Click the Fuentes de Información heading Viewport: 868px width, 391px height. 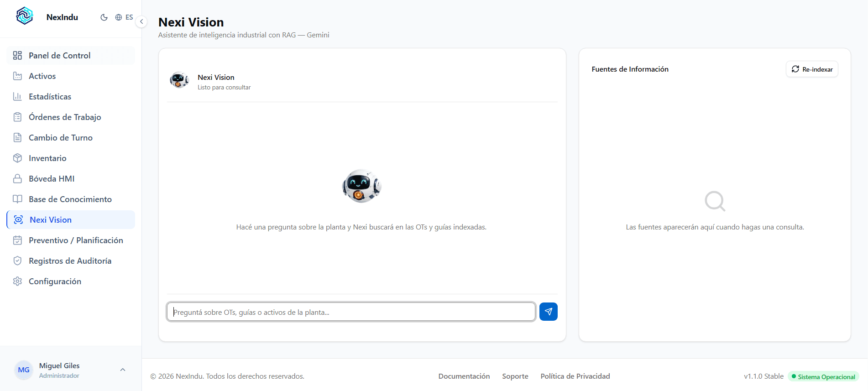tap(630, 69)
